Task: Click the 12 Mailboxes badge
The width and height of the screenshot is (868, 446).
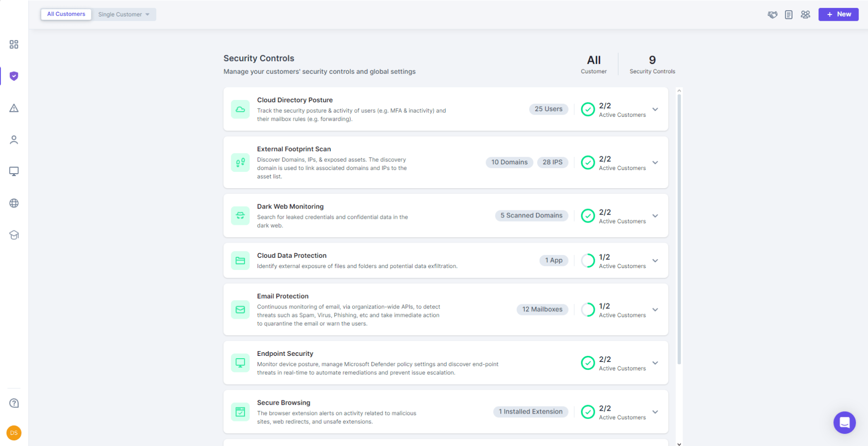Action: (542, 309)
